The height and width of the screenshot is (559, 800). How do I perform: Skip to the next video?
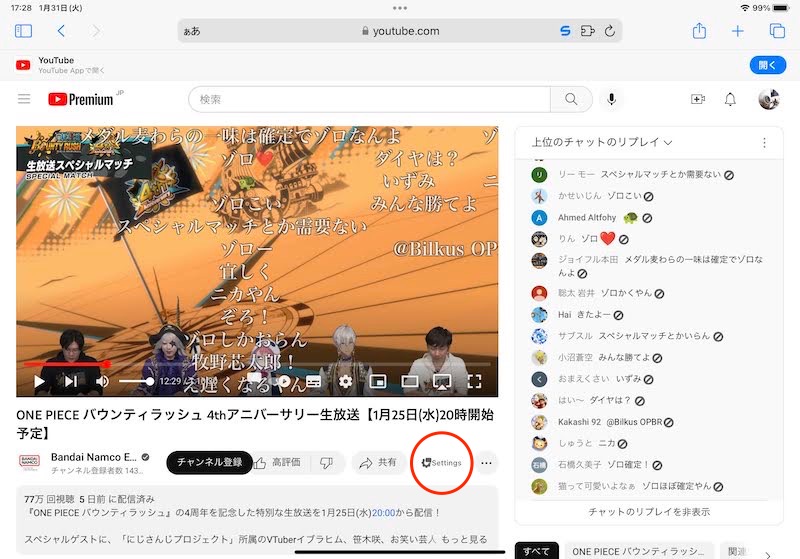click(70, 381)
